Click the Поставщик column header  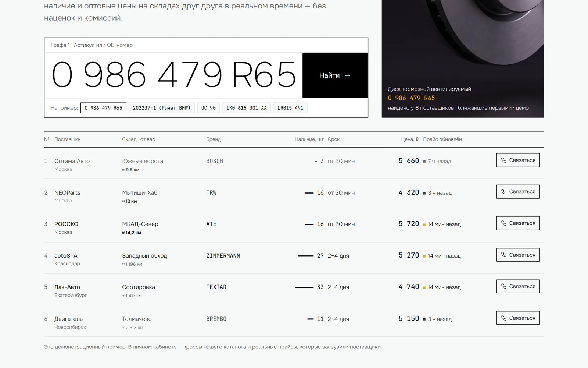(x=67, y=139)
